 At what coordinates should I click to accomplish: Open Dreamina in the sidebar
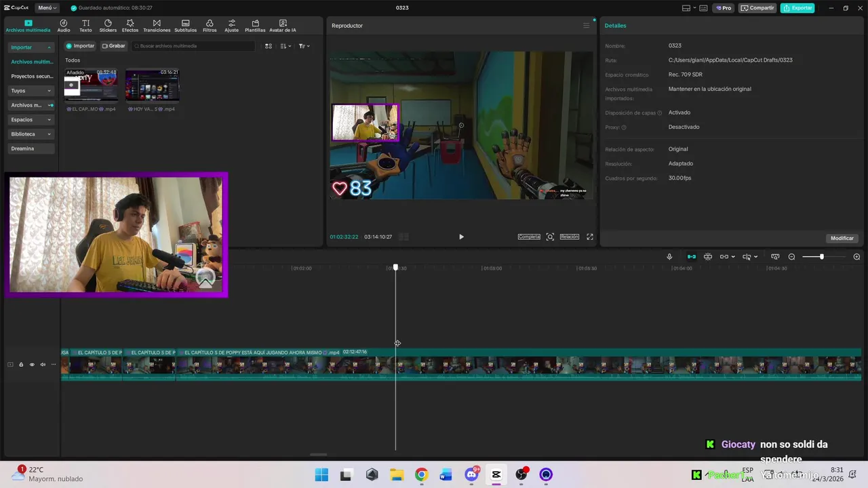(31, 148)
